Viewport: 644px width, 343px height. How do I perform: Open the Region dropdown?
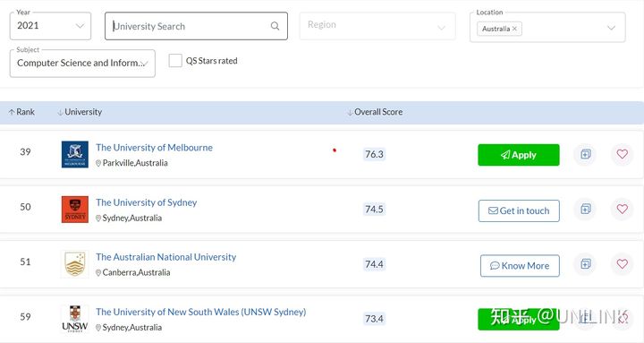point(377,26)
